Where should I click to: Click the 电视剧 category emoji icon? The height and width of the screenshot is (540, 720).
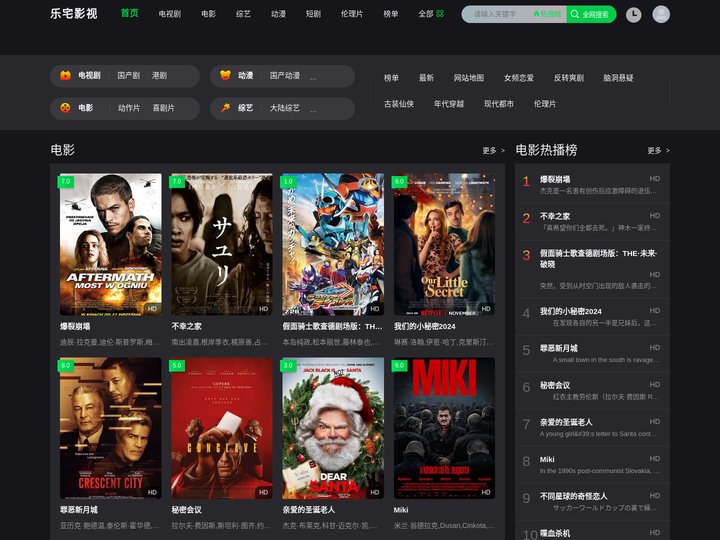65,75
